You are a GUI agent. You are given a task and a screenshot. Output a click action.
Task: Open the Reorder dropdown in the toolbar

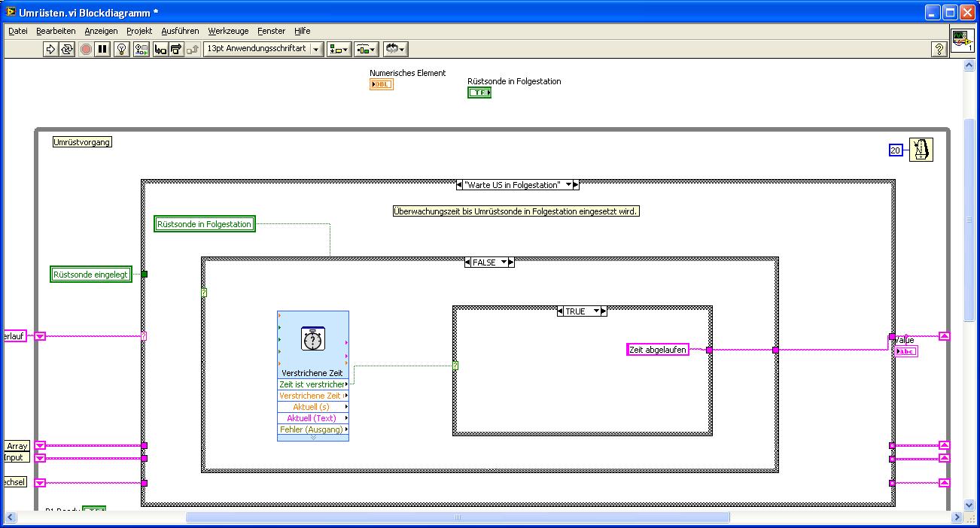pyautogui.click(x=395, y=49)
